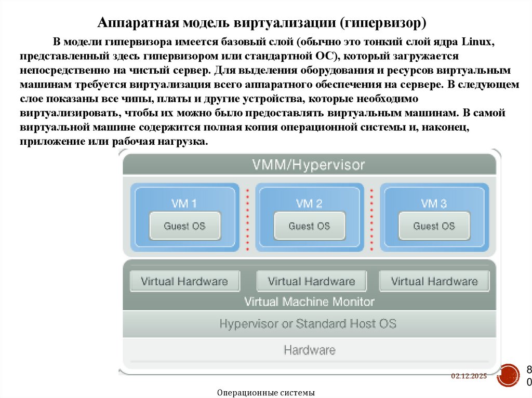Click the VM 1 label
The image size is (532, 398).
184,203
